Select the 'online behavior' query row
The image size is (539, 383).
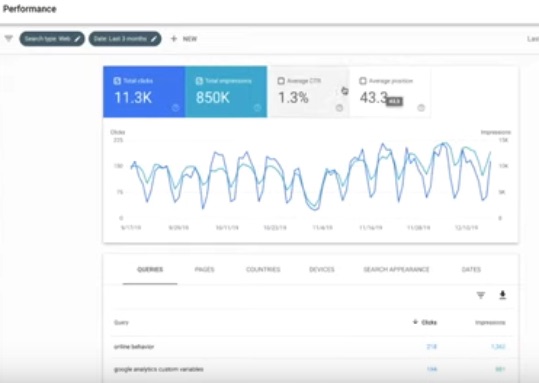[x=311, y=347]
